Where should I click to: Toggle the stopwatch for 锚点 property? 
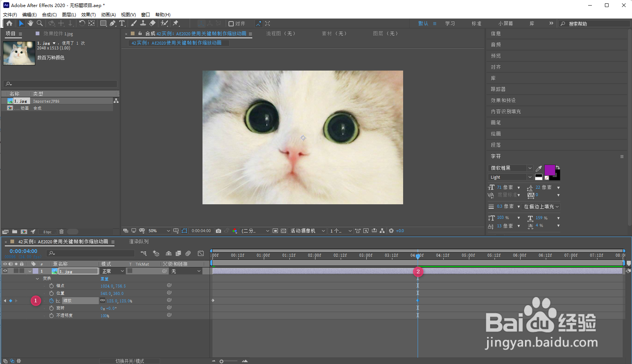[52, 286]
